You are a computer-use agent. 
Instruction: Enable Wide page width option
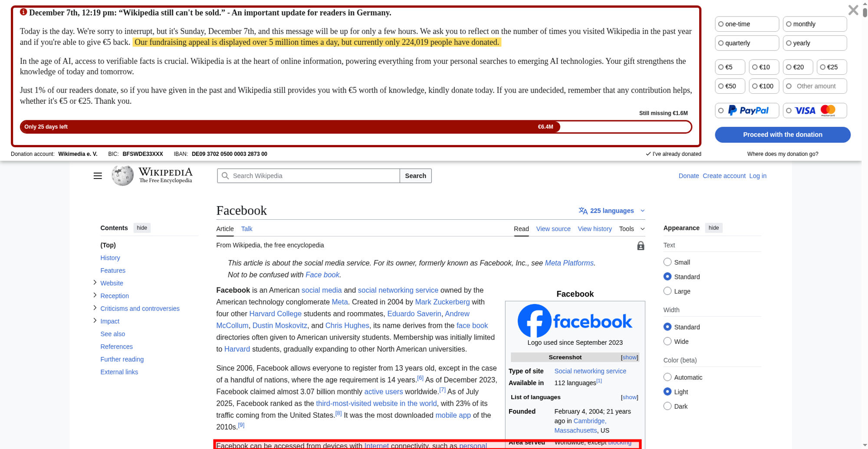point(667,341)
